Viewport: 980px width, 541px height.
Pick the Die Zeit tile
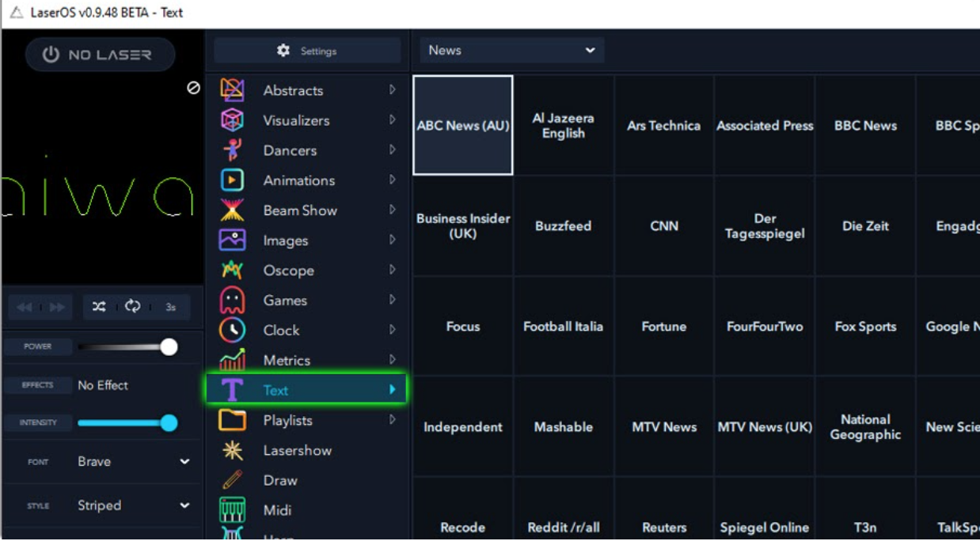pos(865,226)
